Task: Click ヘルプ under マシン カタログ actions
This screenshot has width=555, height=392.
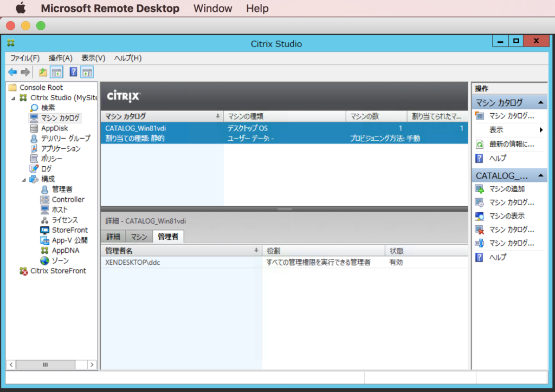Action: coord(498,158)
